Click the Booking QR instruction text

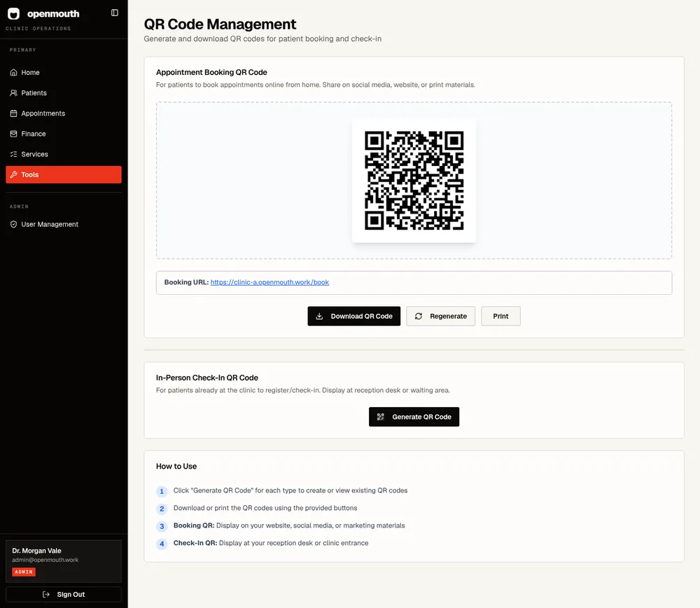289,525
